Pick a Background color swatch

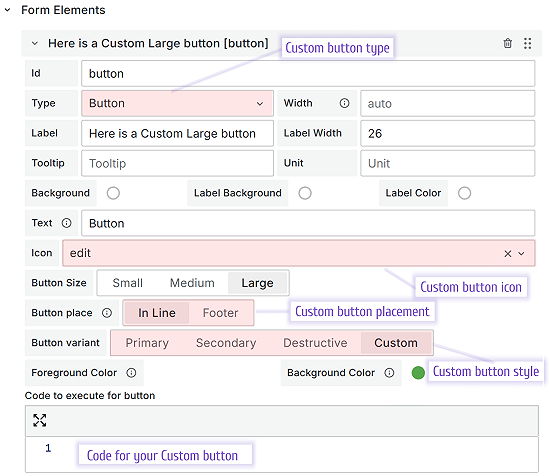click(113, 193)
